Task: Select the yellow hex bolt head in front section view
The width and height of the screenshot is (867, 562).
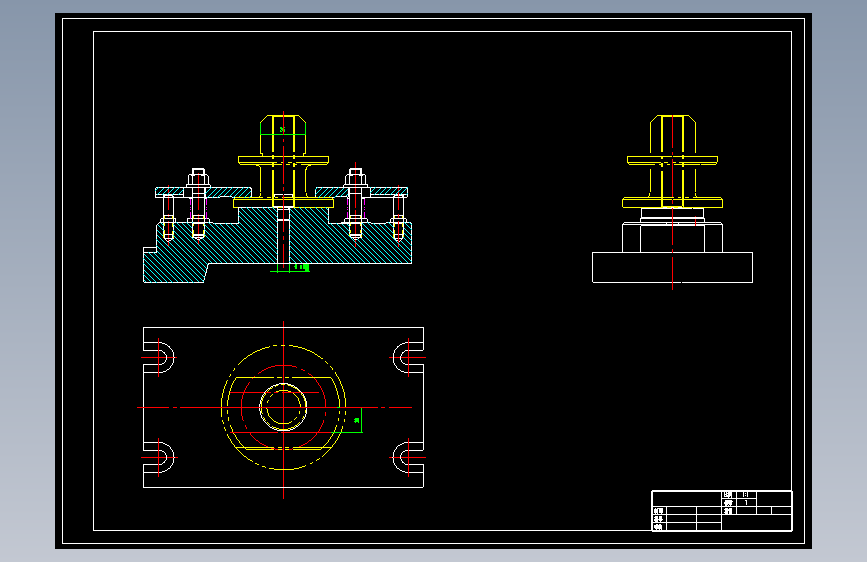Action: [283, 135]
